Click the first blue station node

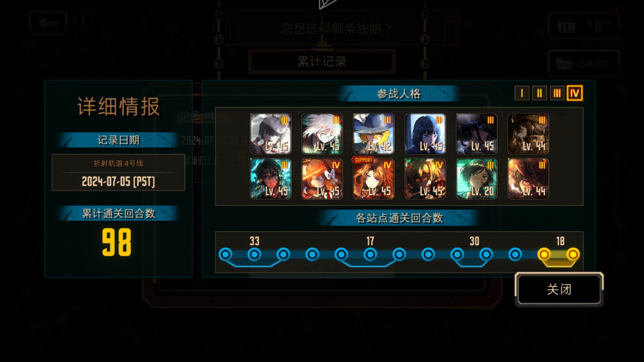225,254
